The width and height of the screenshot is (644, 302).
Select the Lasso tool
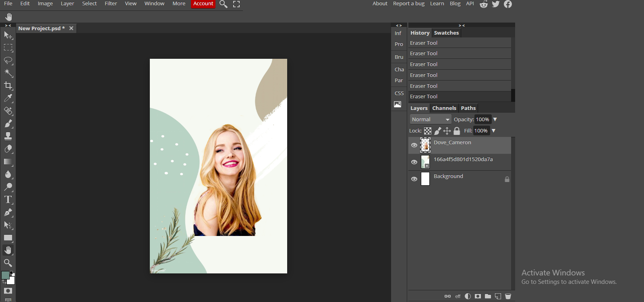coord(8,60)
